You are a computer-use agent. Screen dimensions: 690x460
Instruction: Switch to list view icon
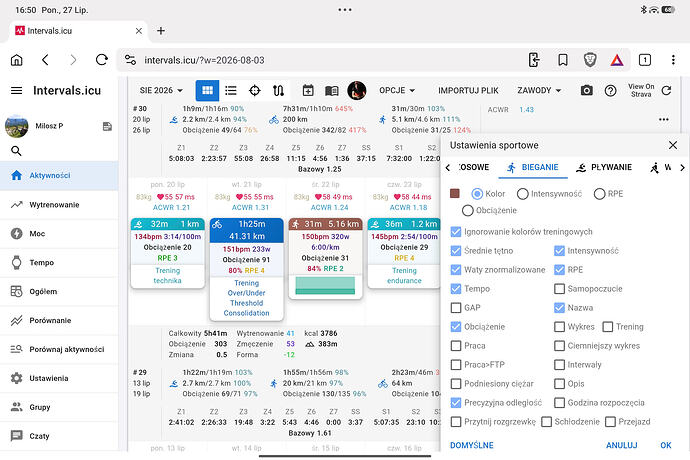[x=231, y=91]
